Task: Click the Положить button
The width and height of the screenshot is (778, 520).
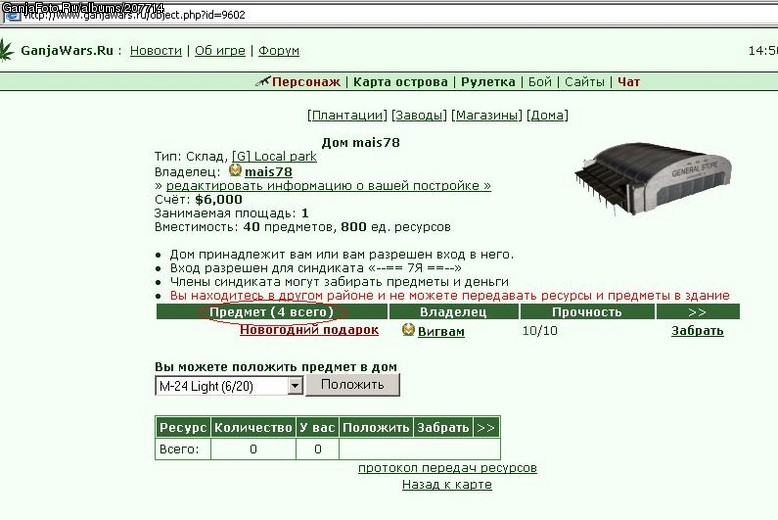Action: tap(352, 385)
